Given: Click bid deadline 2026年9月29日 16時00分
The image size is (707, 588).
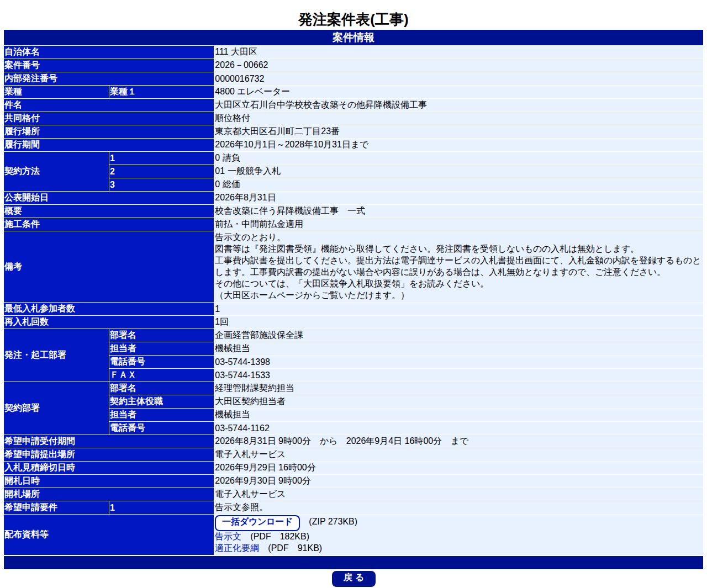Looking at the screenshot, I should point(265,468).
